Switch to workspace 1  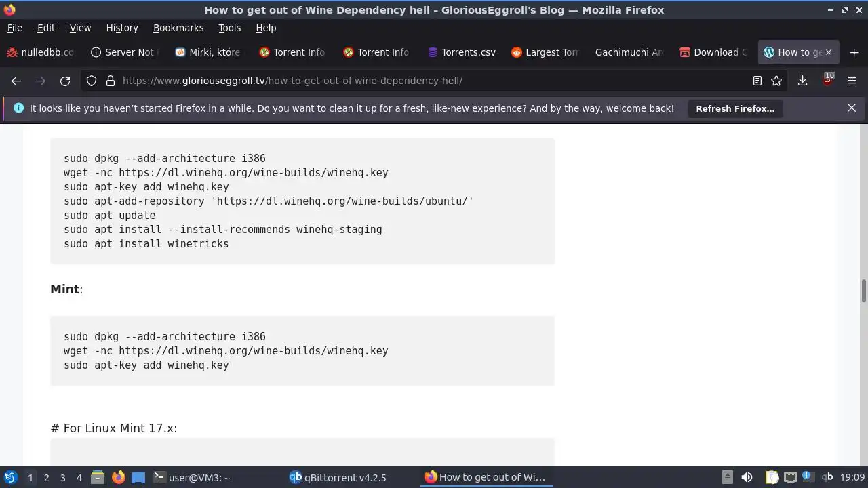(30, 478)
